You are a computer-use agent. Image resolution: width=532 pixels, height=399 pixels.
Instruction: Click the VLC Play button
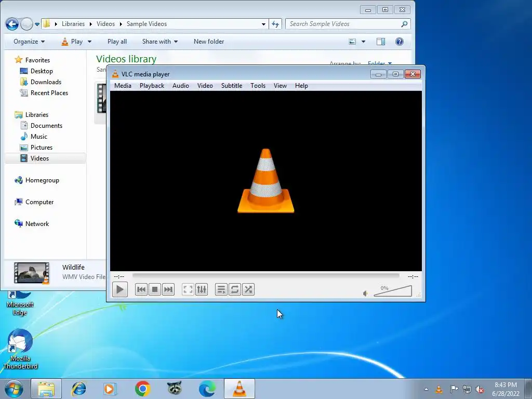pos(120,289)
